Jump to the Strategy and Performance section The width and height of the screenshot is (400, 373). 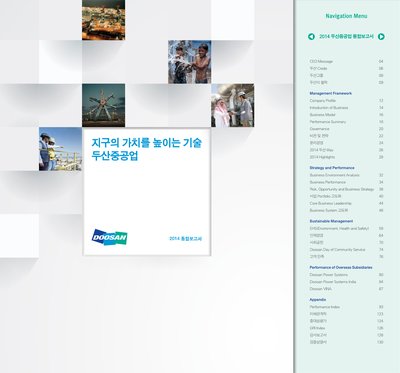pos(332,168)
